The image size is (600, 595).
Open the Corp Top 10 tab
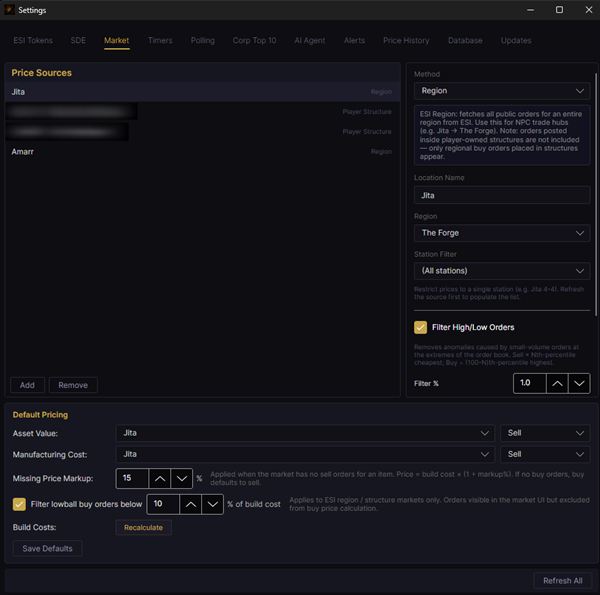click(x=254, y=41)
